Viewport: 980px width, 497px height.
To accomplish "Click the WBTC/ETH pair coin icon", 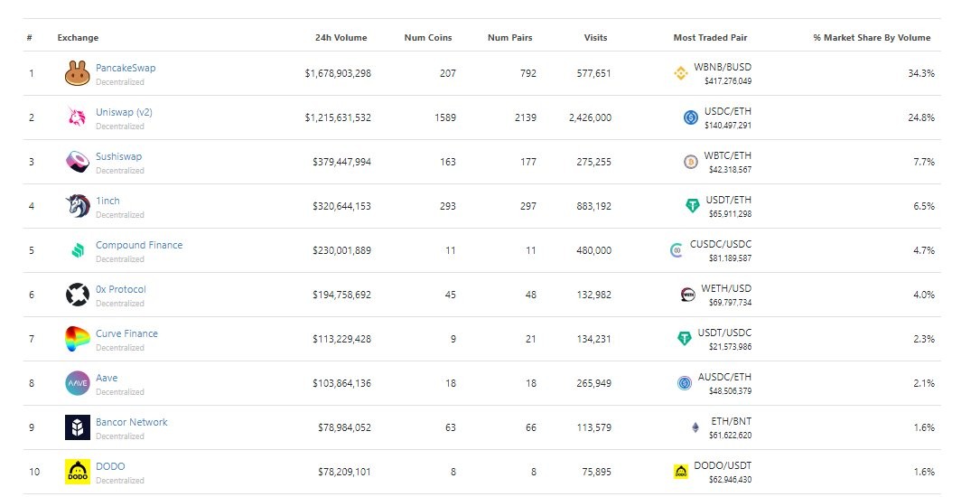I will (x=691, y=162).
